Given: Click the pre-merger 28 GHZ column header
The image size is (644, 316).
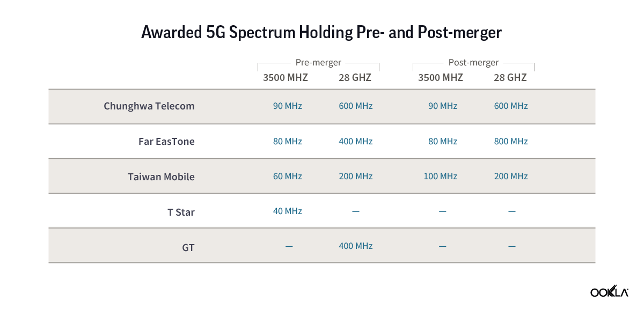Looking at the screenshot, I should click(355, 77).
